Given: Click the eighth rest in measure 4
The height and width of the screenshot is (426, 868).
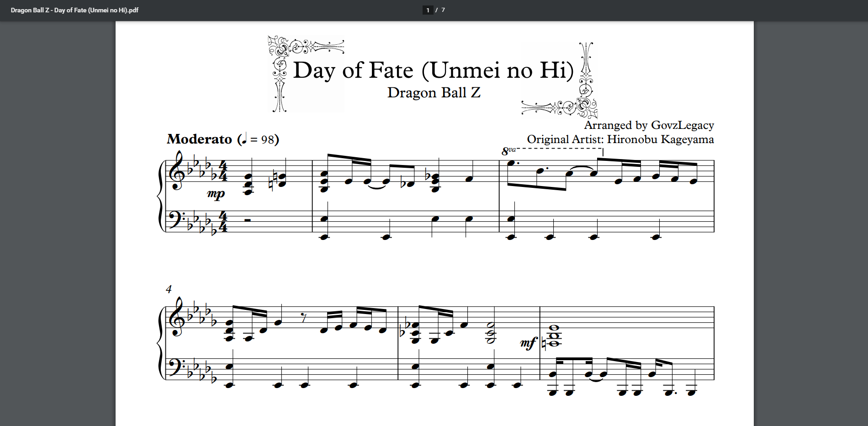Looking at the screenshot, I should coord(304,318).
